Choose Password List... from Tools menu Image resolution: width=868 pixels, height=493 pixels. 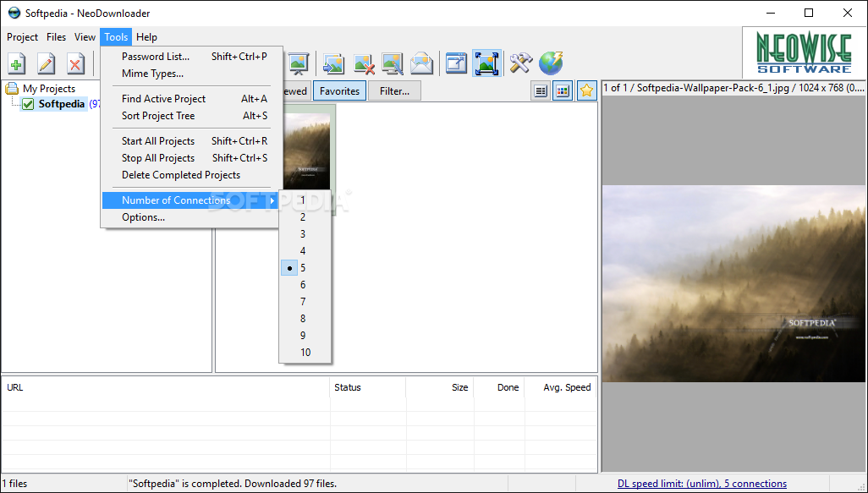coord(191,57)
